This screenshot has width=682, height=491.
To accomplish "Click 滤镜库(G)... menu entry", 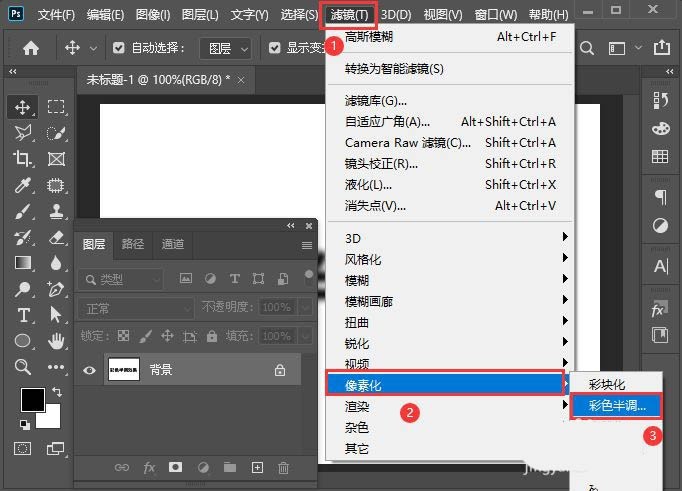I will pos(376,101).
